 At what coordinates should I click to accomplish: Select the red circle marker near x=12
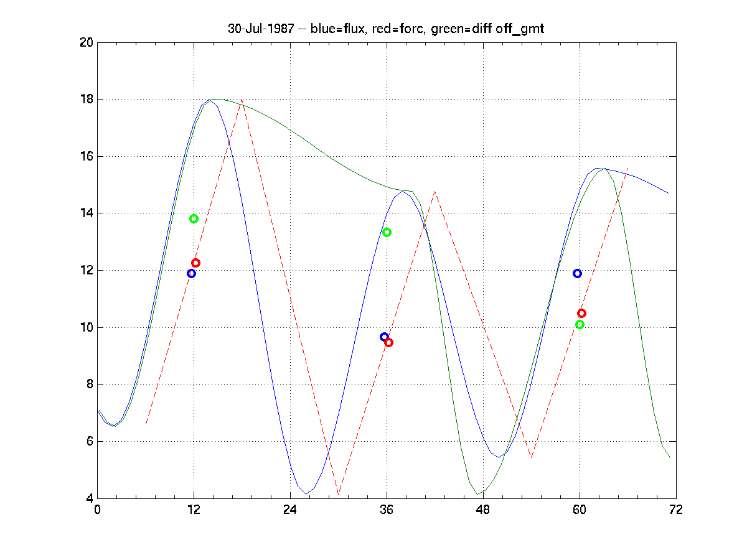pos(195,263)
